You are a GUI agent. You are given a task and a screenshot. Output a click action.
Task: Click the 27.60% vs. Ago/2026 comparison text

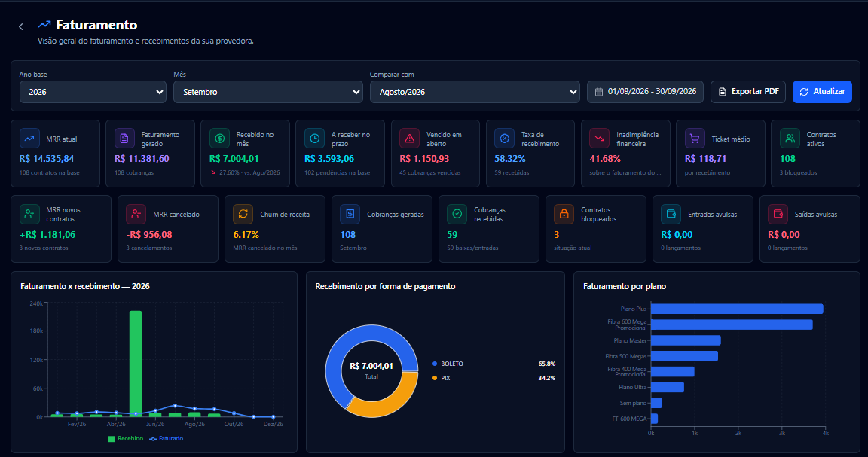249,172
